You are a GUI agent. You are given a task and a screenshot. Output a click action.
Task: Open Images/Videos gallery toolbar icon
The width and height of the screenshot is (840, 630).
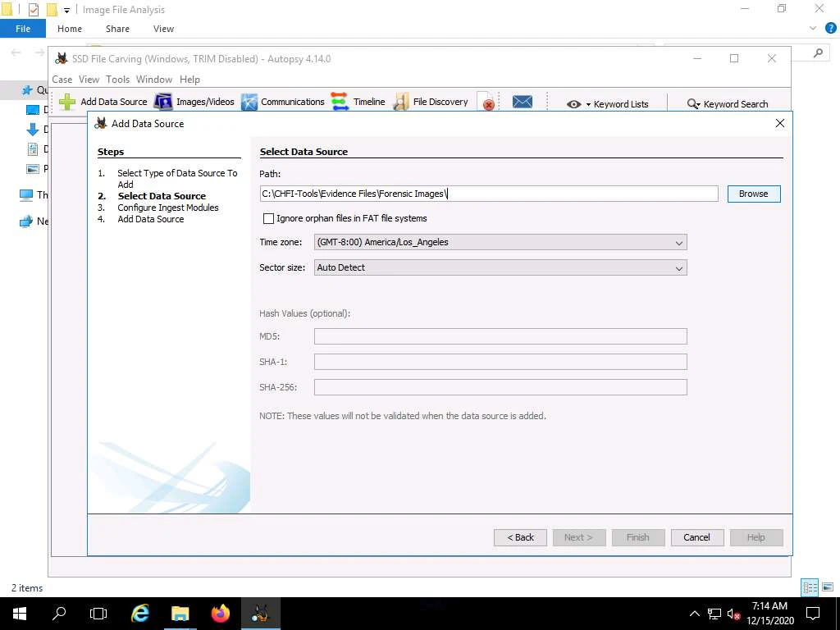(x=163, y=102)
